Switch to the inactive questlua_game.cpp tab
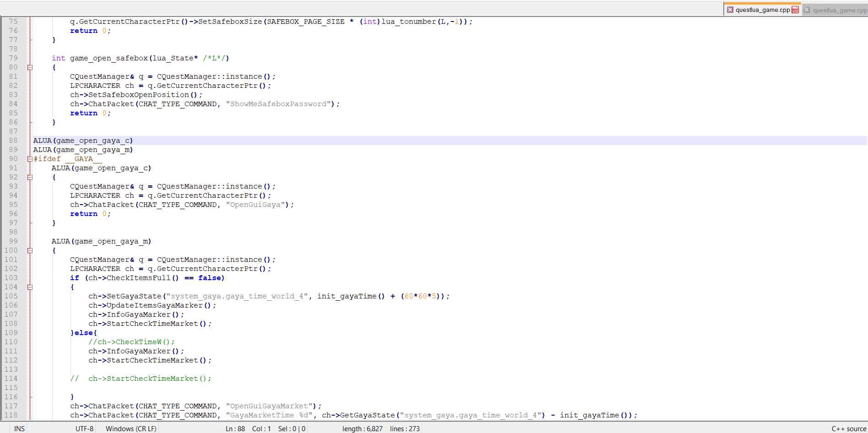Screen dimensions: 868x433 pyautogui.click(x=840, y=10)
